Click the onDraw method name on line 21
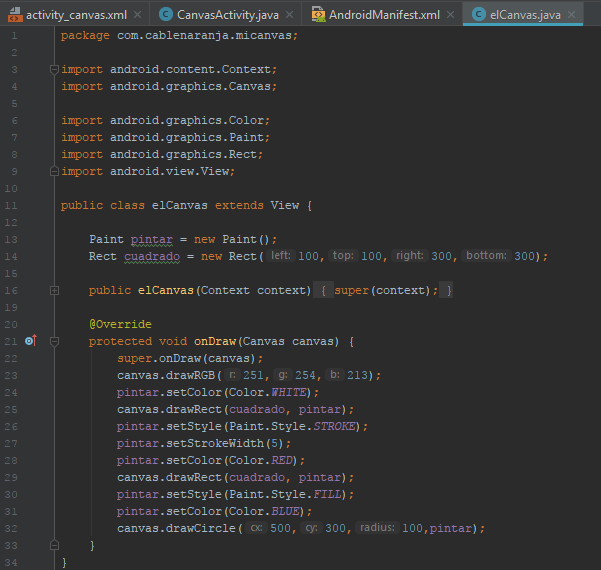This screenshot has width=601, height=570. coord(215,341)
